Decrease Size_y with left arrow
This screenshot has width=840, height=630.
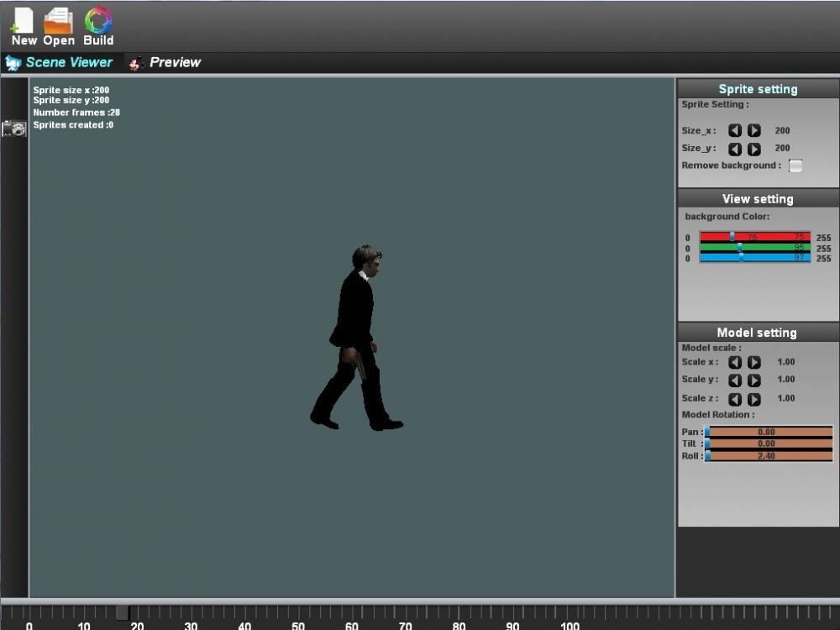coord(735,149)
